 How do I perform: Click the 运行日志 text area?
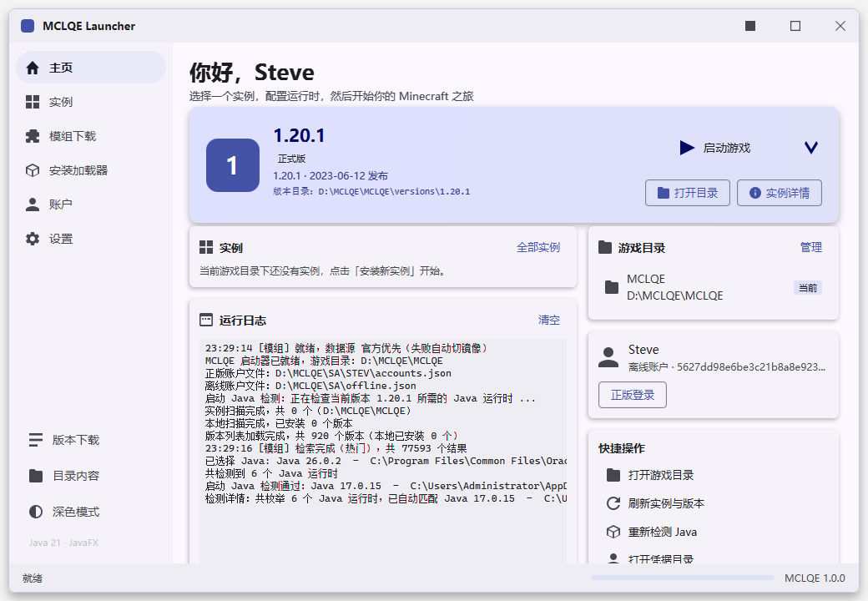[383, 451]
